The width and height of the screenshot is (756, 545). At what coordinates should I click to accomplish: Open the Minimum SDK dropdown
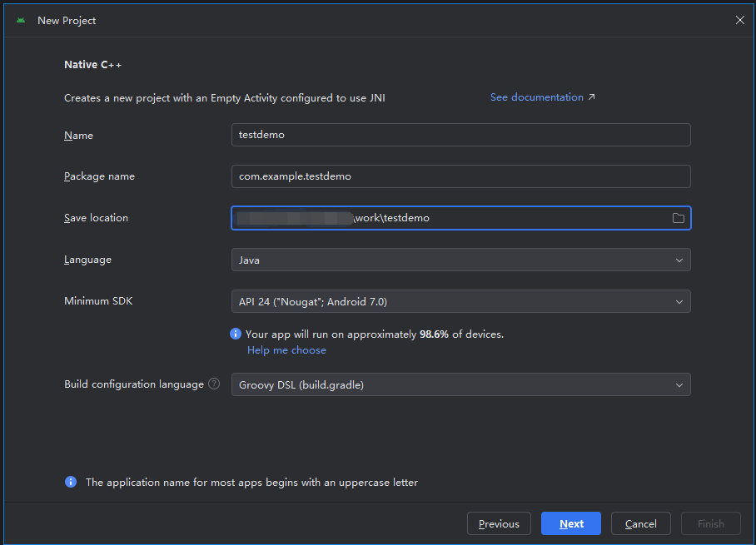point(460,301)
